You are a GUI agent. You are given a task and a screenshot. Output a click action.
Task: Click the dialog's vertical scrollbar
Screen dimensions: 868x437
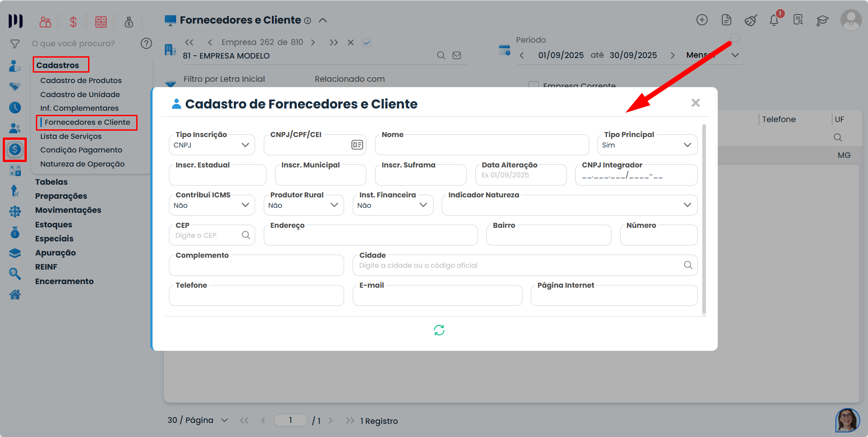point(704,219)
